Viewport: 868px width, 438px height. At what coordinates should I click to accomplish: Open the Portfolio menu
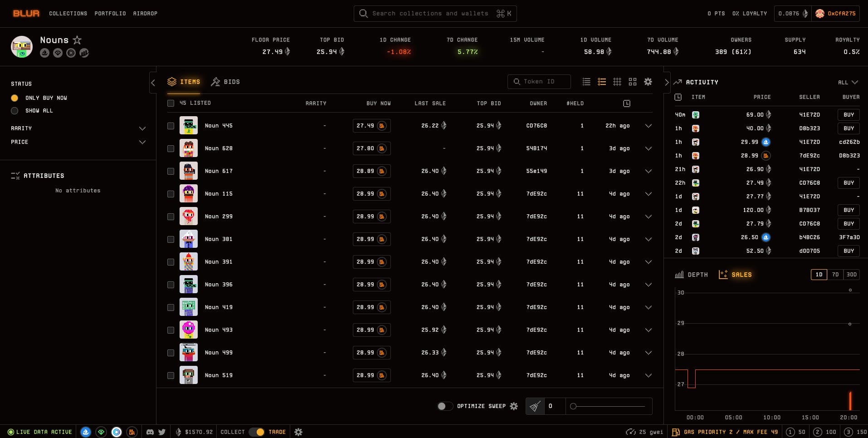110,14
